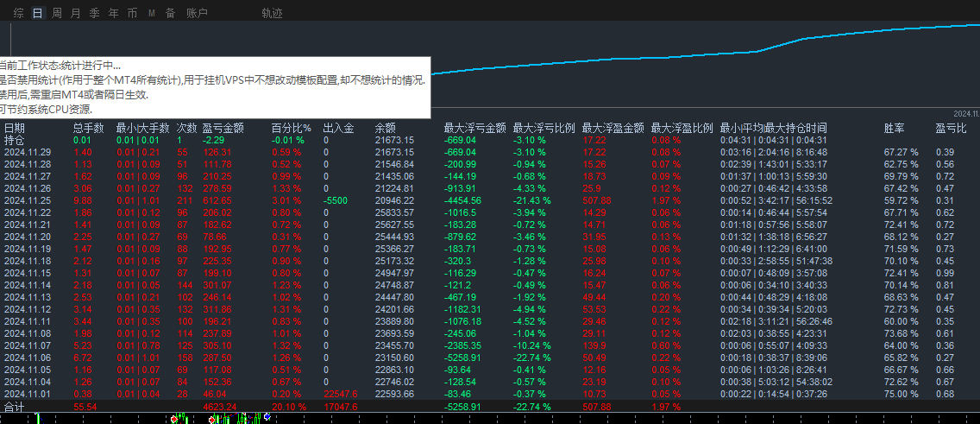980x424 pixels.
Task: Select the 2024.11.11 date row
Action: tap(28, 321)
